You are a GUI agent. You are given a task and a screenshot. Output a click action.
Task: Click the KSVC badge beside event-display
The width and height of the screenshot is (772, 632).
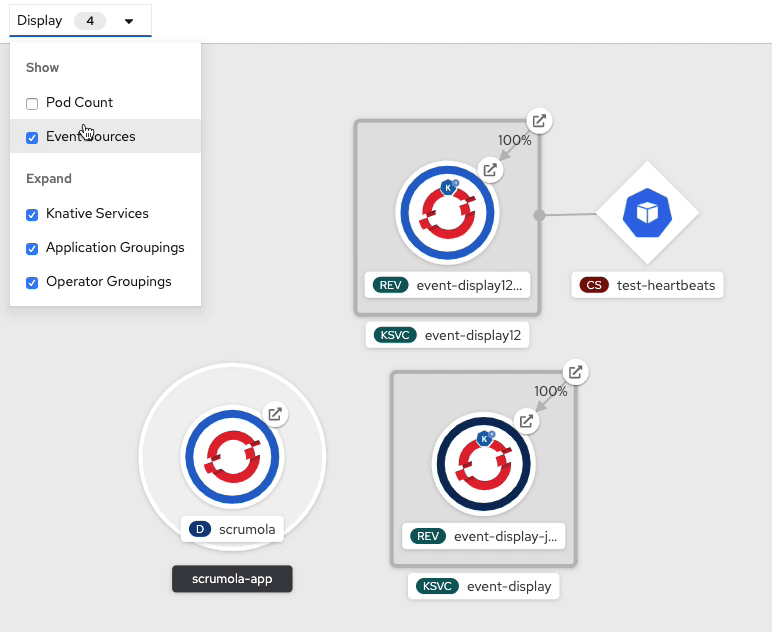coord(438,586)
